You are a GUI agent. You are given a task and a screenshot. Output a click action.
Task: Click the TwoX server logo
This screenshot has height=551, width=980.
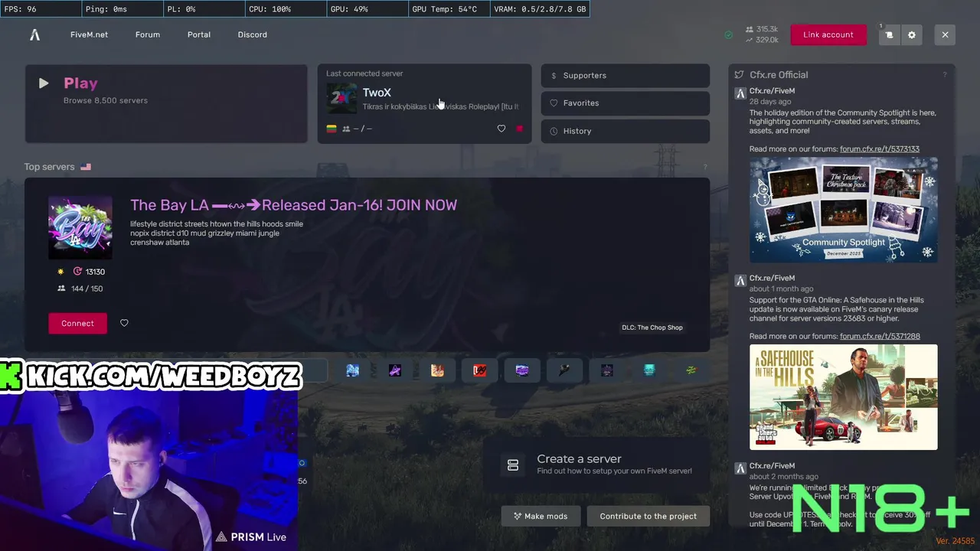click(341, 99)
